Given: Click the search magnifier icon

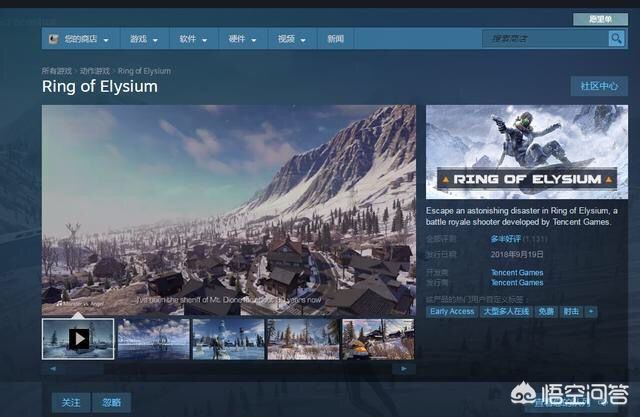Looking at the screenshot, I should (616, 39).
